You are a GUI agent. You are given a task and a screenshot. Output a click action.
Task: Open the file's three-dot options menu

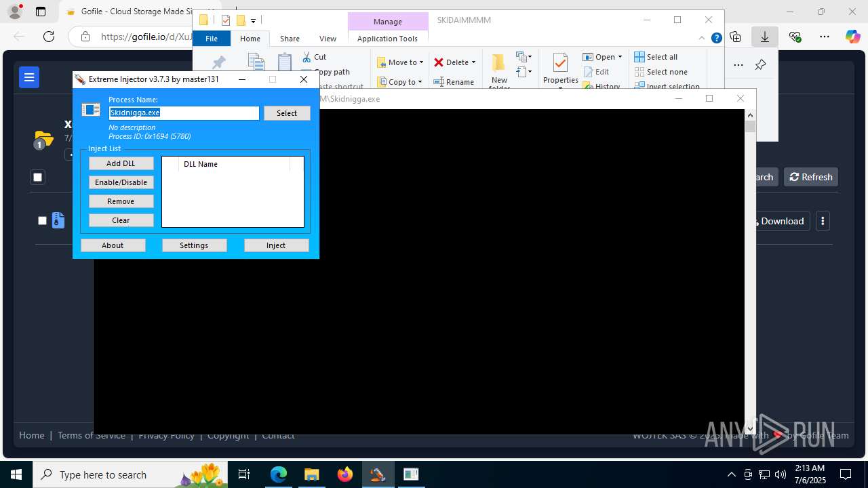823,221
